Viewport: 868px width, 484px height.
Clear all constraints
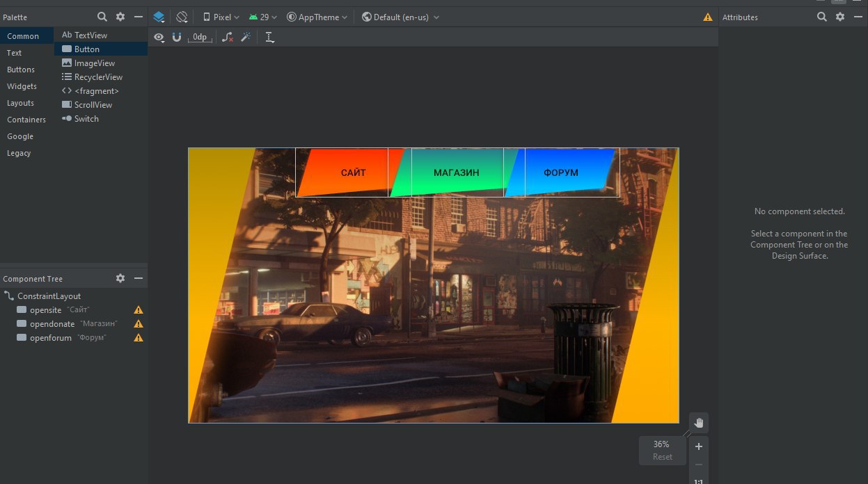tap(228, 37)
